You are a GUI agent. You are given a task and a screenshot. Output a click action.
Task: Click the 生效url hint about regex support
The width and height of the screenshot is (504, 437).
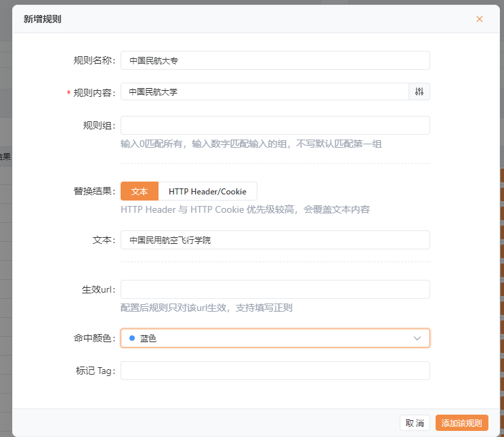(x=207, y=308)
